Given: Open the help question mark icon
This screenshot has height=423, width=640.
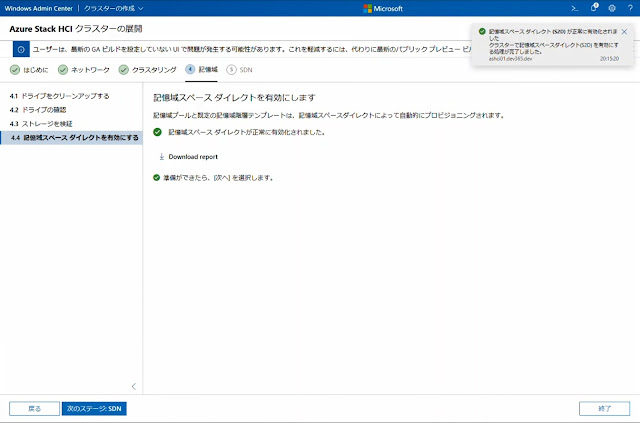Looking at the screenshot, I should pyautogui.click(x=630, y=8).
